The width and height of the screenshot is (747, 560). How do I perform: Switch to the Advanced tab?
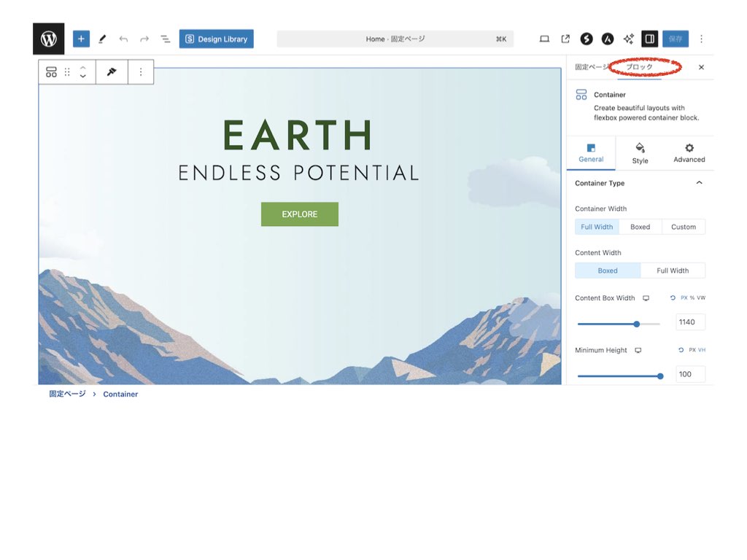pos(689,153)
